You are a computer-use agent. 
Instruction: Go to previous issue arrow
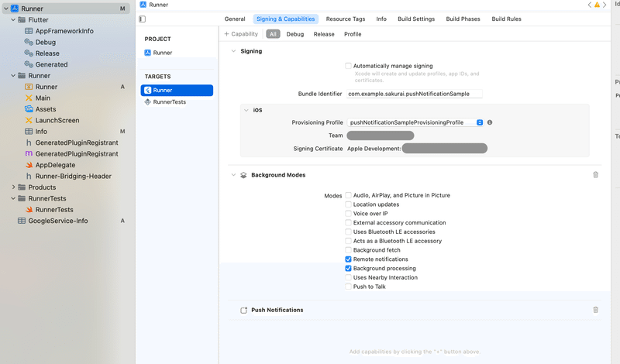coord(590,5)
